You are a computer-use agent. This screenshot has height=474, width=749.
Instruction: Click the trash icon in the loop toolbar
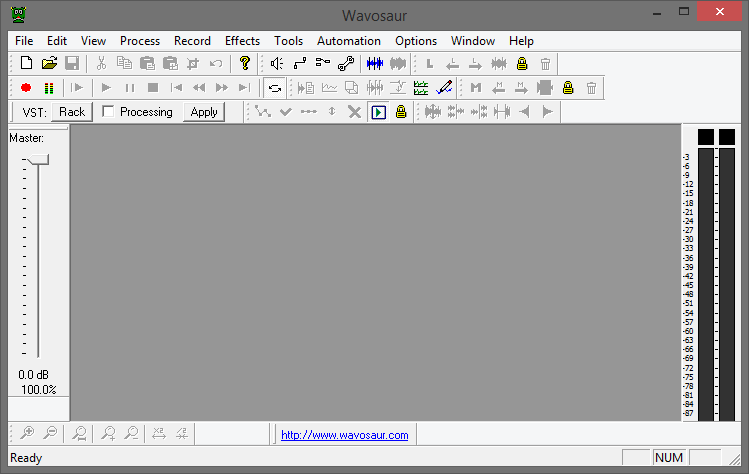[x=545, y=64]
